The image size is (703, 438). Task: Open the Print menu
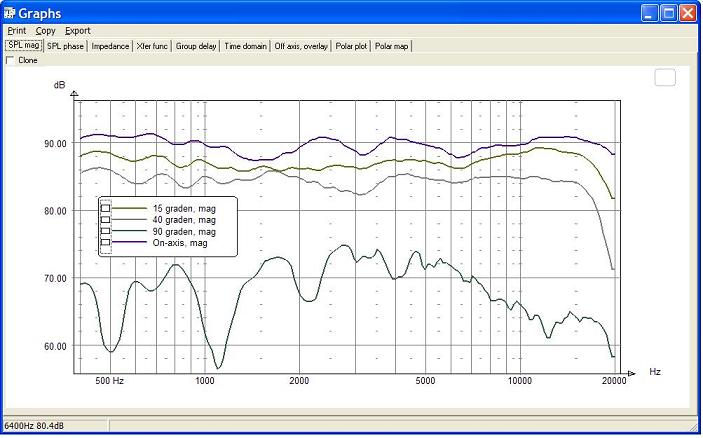coord(17,31)
